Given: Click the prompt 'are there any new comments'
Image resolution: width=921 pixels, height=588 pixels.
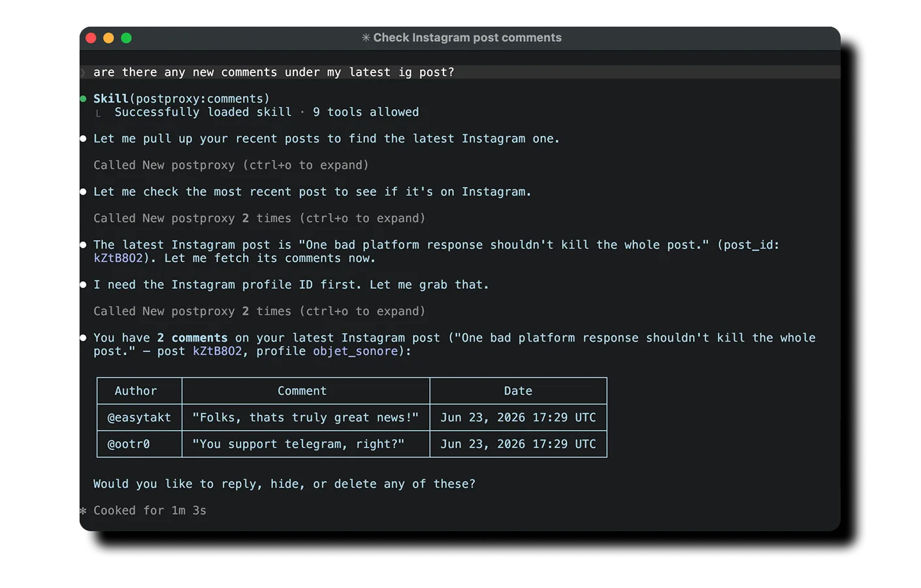Looking at the screenshot, I should click(x=274, y=72).
